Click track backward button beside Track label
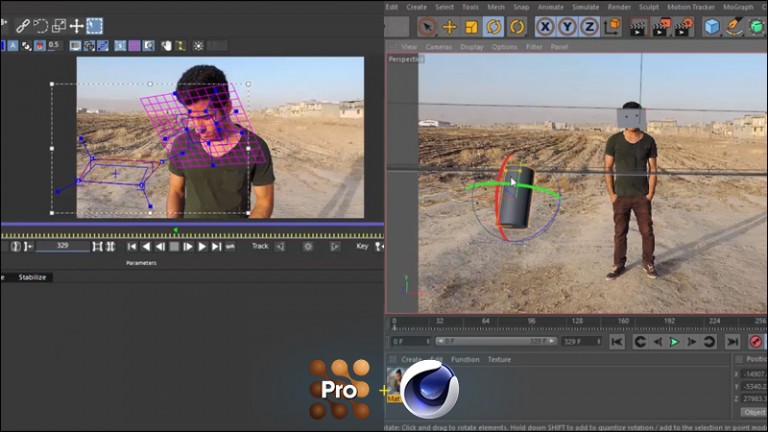The height and width of the screenshot is (432, 768). [280, 246]
